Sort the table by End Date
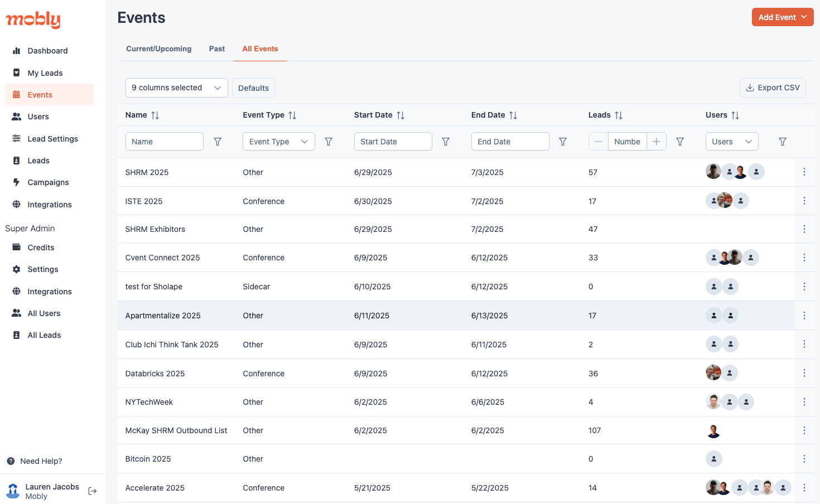The image size is (820, 504). click(513, 115)
